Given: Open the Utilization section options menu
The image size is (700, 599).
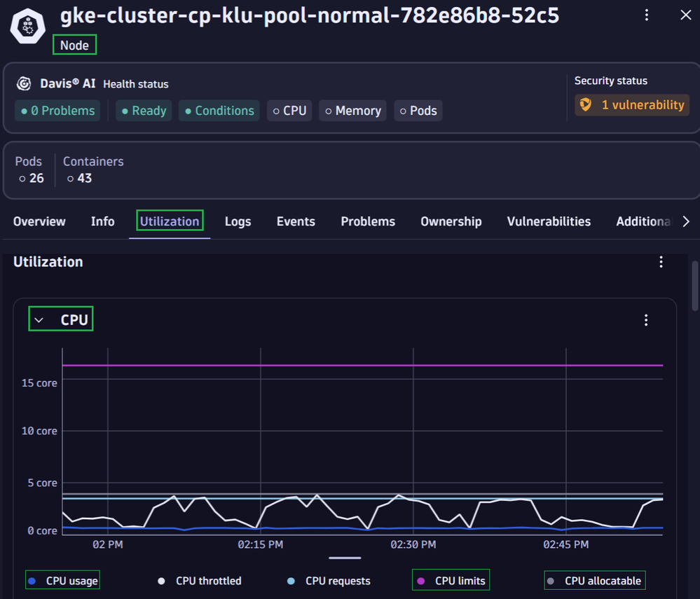Looking at the screenshot, I should click(x=660, y=262).
